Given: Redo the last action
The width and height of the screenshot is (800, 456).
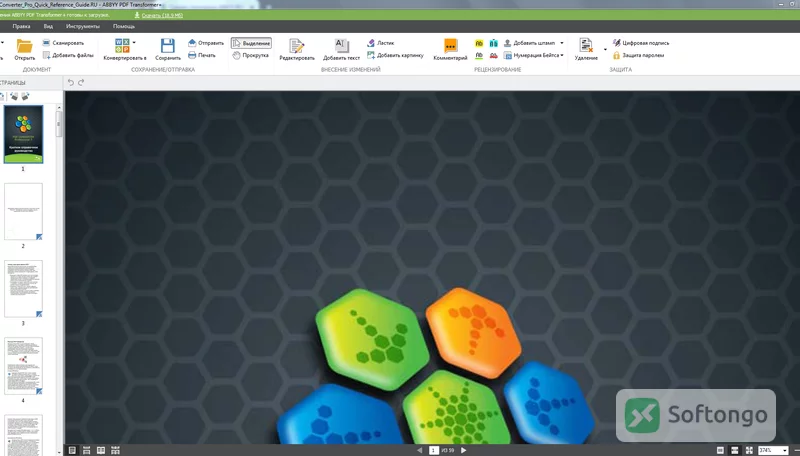Looking at the screenshot, I should pos(81,82).
